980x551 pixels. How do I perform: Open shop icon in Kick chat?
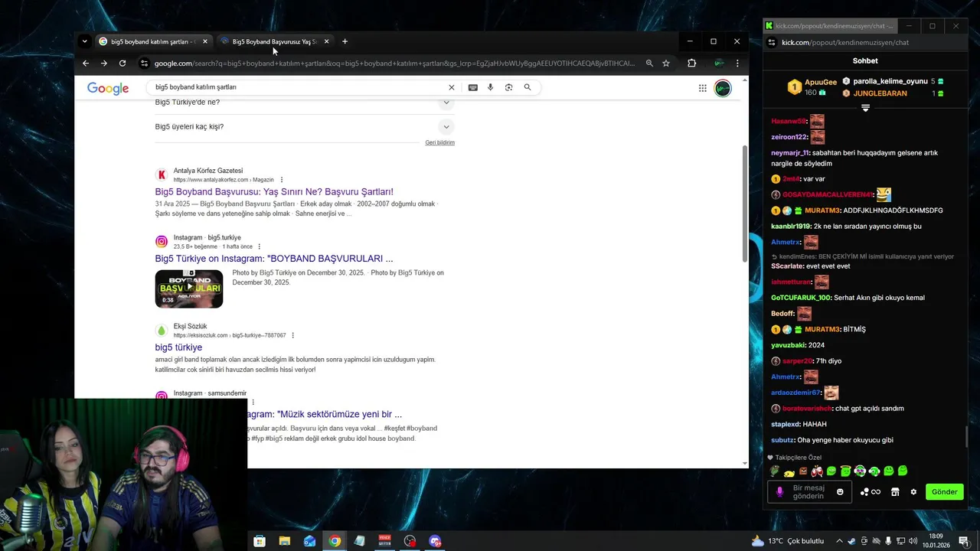(x=895, y=492)
